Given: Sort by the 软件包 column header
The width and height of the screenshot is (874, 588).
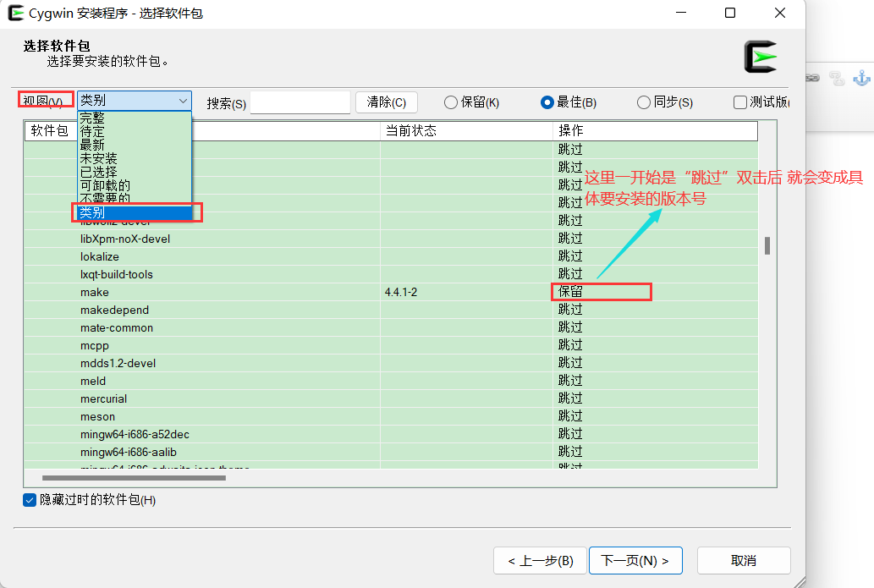Looking at the screenshot, I should 50,131.
